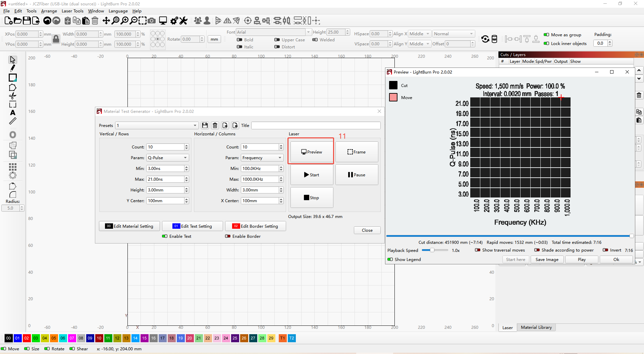Save the preset in Material Test Generator
Screen dimensions: 644x354
click(205, 125)
